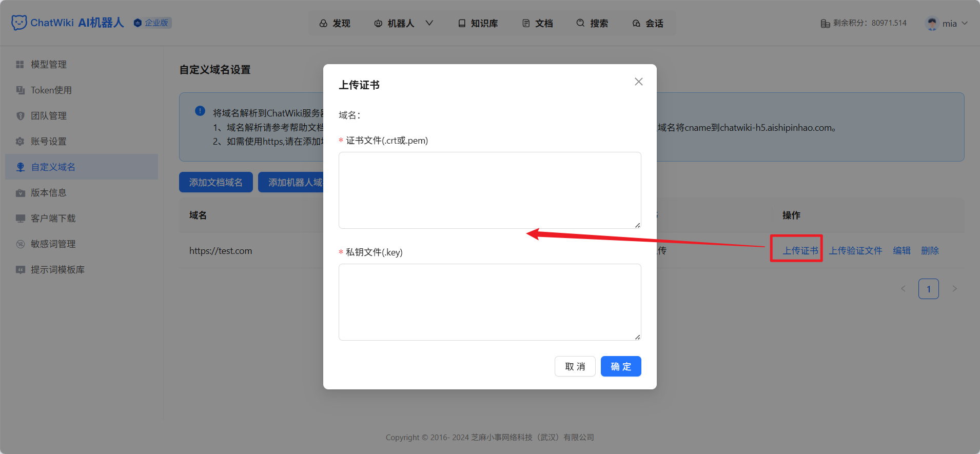Click the 上传证书 link in table row

click(800, 250)
